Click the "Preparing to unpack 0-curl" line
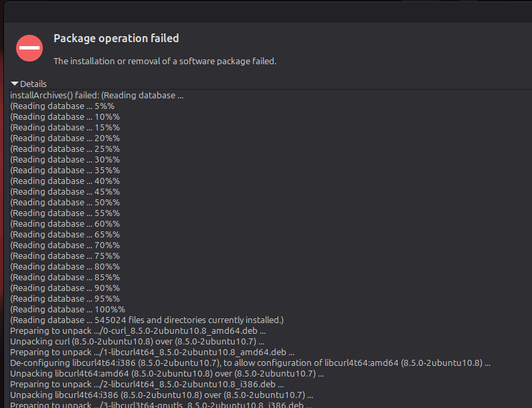 tap(138, 330)
